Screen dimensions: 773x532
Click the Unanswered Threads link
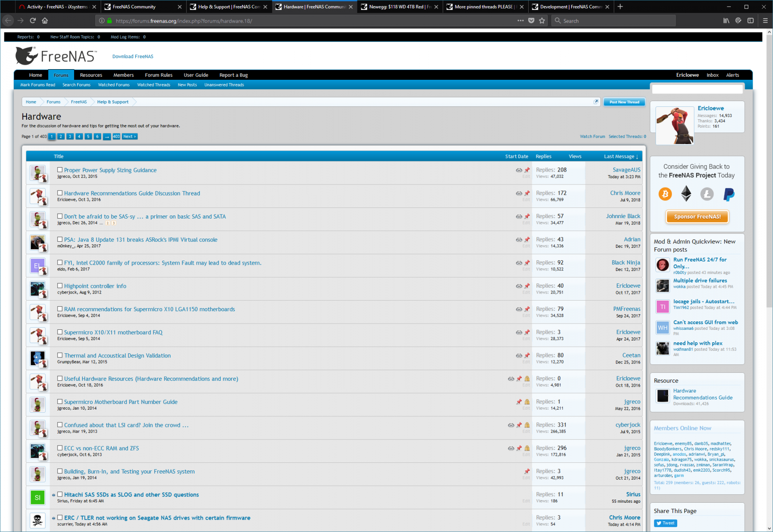[x=224, y=85]
